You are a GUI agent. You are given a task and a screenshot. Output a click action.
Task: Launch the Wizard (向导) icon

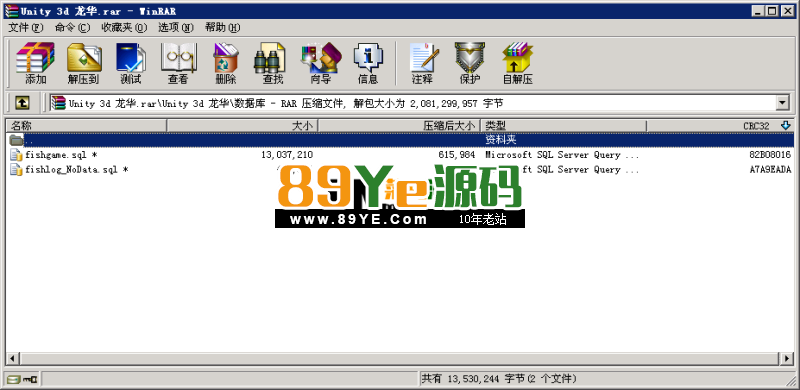click(x=320, y=63)
